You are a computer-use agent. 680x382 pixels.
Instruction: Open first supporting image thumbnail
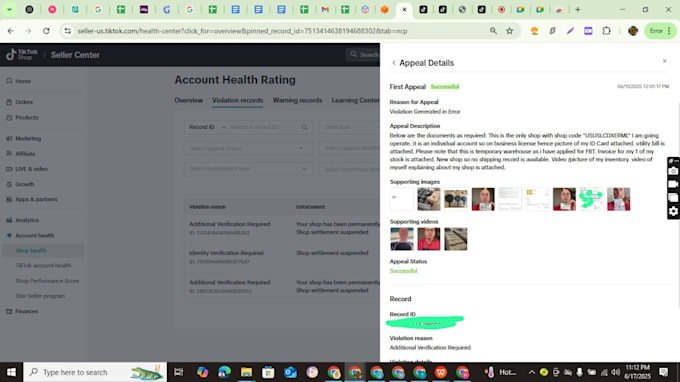401,199
